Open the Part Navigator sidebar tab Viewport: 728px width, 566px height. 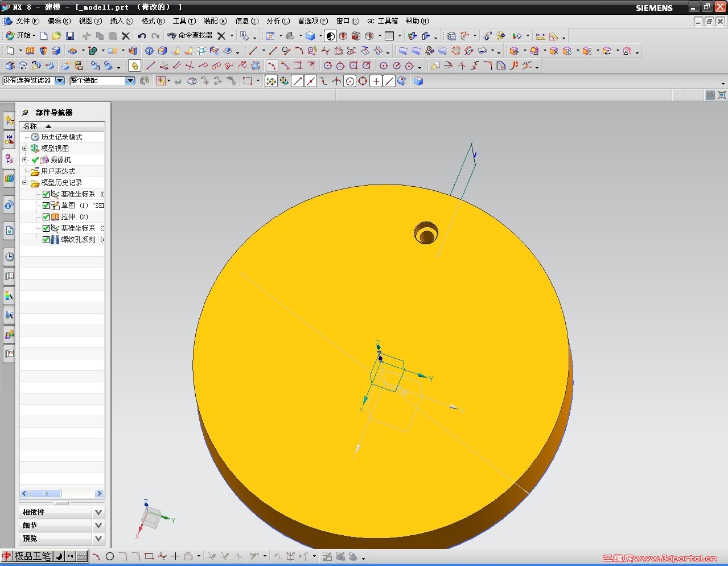pos(9,159)
